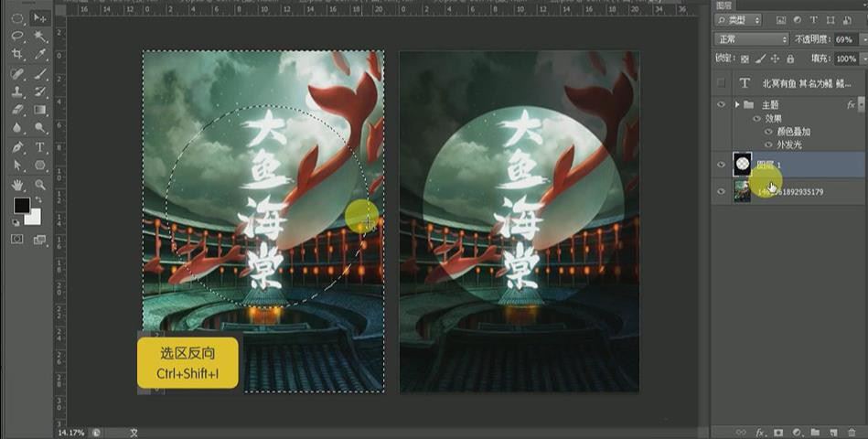This screenshot has height=439, width=868.
Task: Select the Magic Wand tool
Action: click(40, 36)
